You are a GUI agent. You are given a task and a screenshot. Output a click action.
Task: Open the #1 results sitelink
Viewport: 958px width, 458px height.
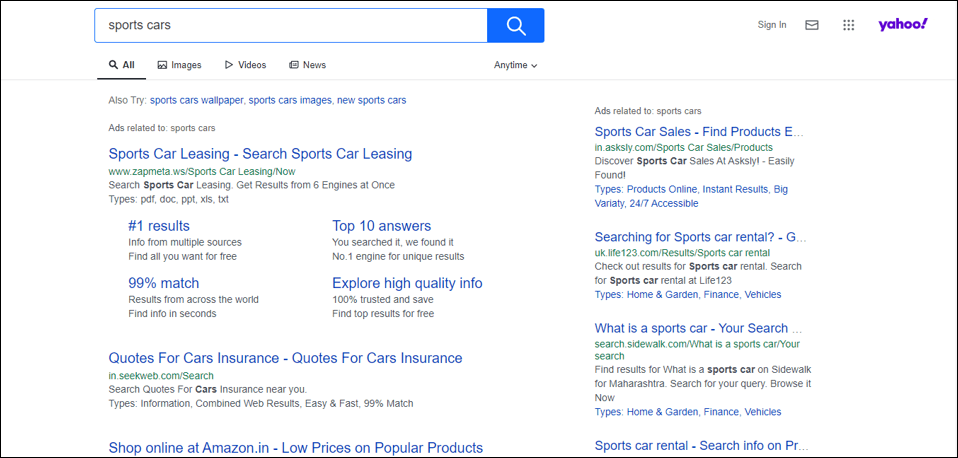159,226
